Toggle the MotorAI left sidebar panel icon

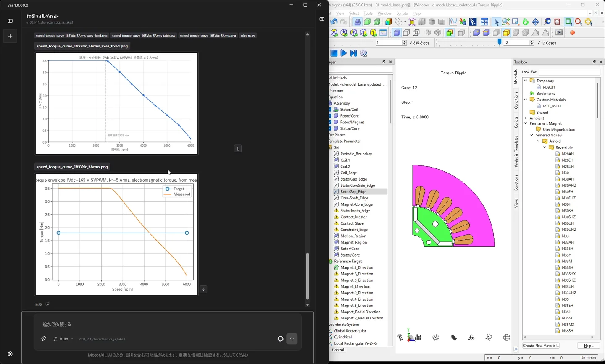[x=10, y=21]
